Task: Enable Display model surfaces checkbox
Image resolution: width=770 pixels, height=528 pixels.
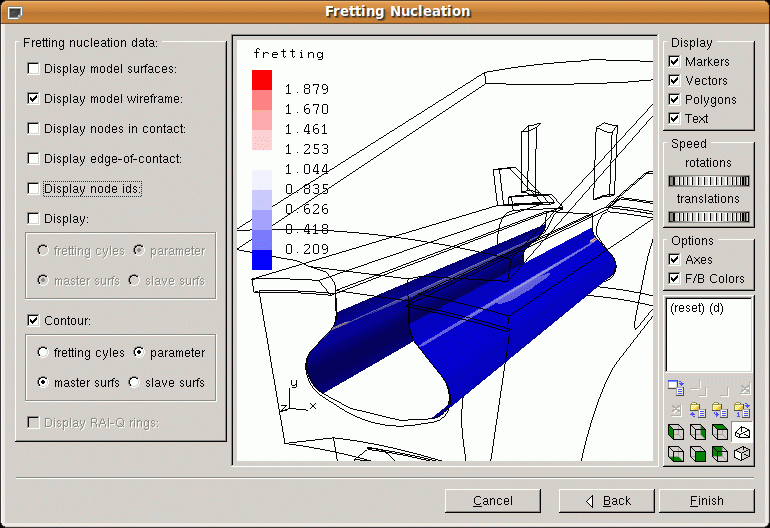Action: [33, 68]
